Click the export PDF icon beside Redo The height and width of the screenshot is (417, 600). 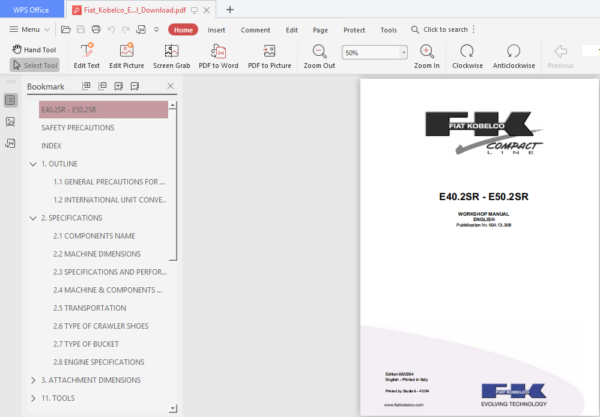pos(141,29)
